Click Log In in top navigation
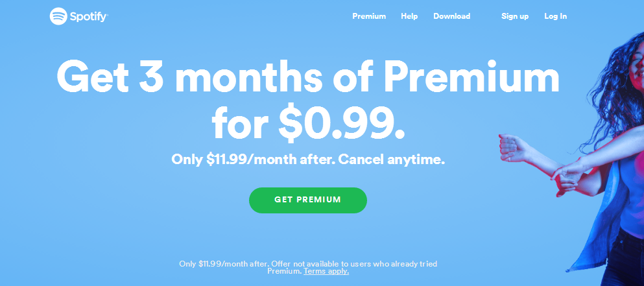Screen dimensions: 644x286 pos(555,16)
